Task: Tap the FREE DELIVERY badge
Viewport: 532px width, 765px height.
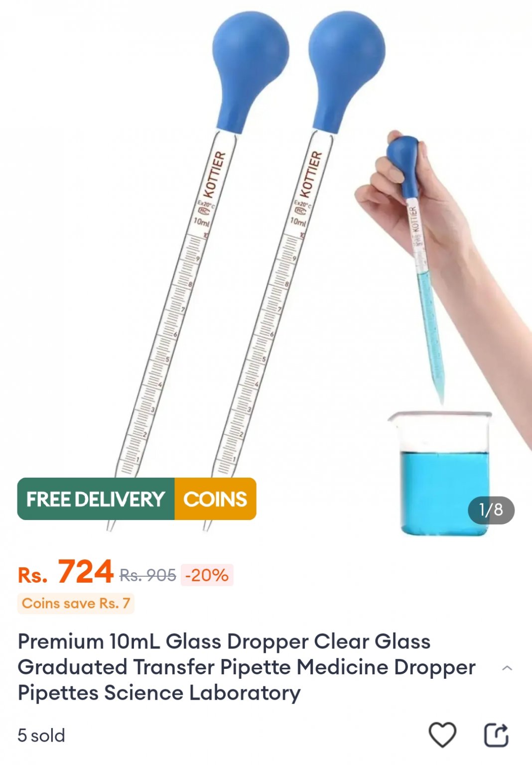Action: 96,499
